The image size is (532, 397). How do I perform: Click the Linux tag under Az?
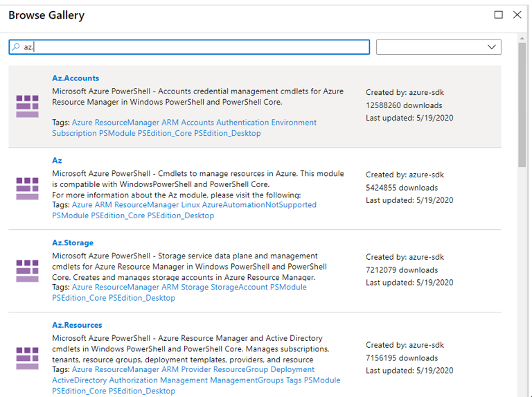pos(190,204)
